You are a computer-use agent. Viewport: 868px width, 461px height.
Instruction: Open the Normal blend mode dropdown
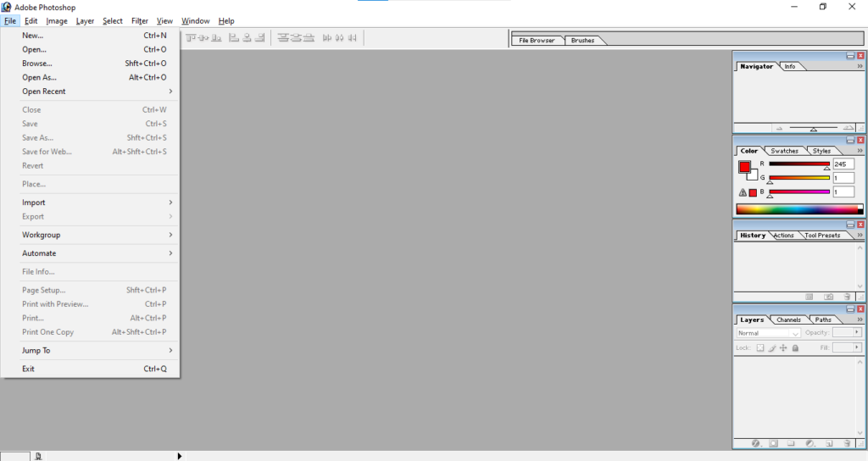pos(768,333)
